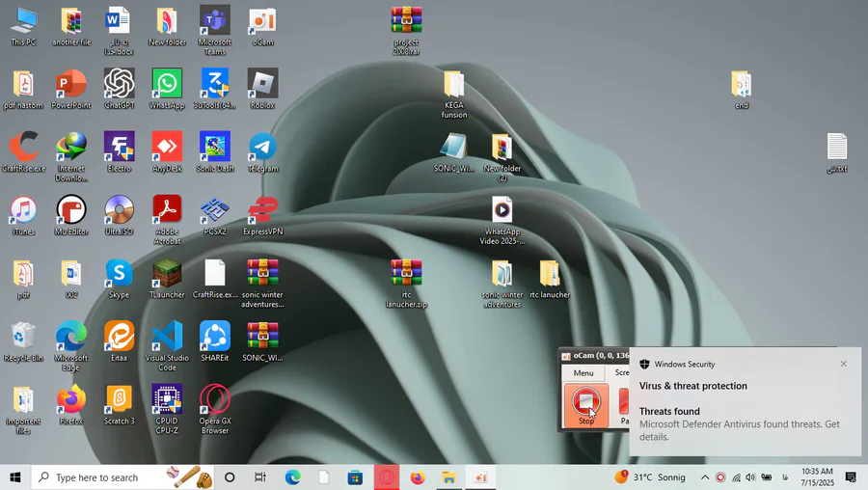Open the project 2008.rar archive
This screenshot has height=490, width=868.
pyautogui.click(x=406, y=31)
